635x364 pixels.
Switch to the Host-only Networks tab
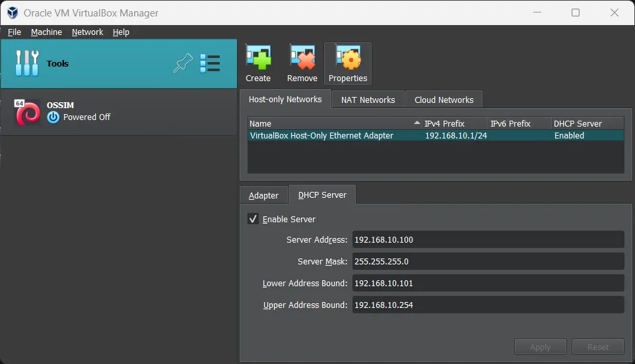click(285, 99)
